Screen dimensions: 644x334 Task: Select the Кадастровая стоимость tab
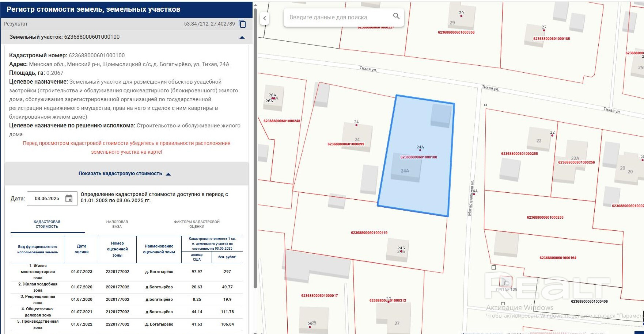47,224
